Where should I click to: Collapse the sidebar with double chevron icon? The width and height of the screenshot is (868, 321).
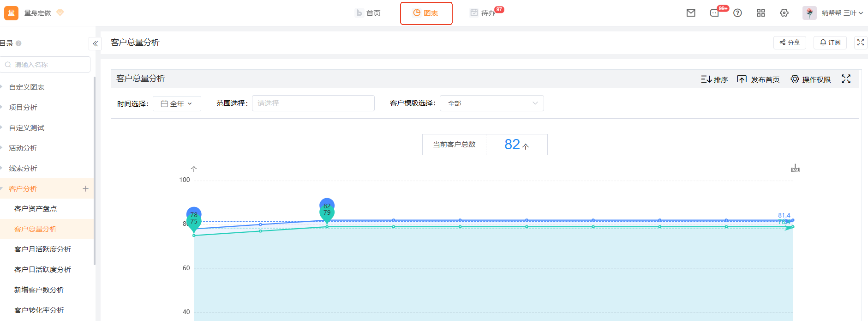coord(95,44)
